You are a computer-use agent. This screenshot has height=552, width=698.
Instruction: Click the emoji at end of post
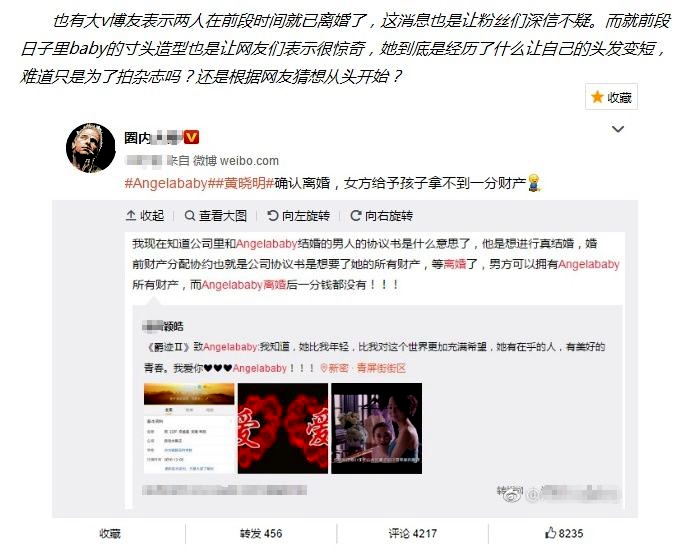[534, 183]
